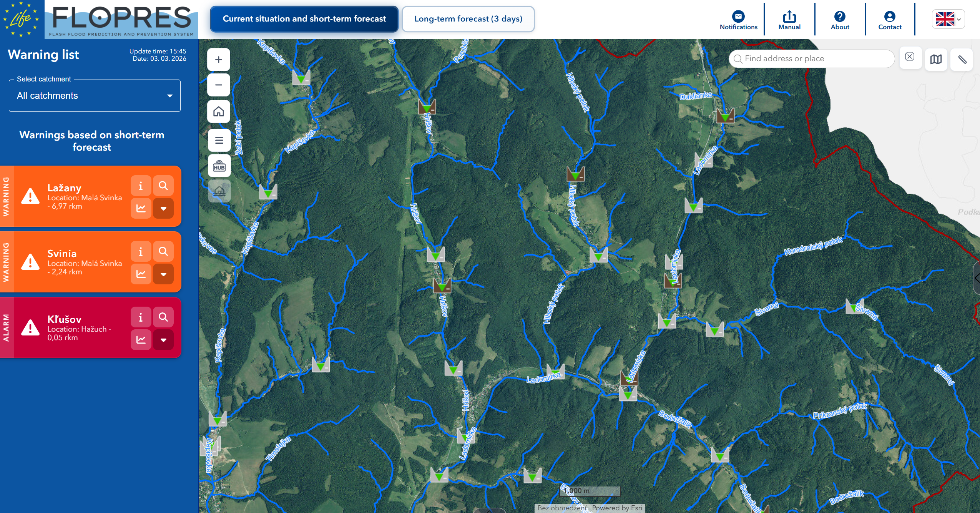Zoom in on the map
The height and width of the screenshot is (513, 980).
pos(219,60)
